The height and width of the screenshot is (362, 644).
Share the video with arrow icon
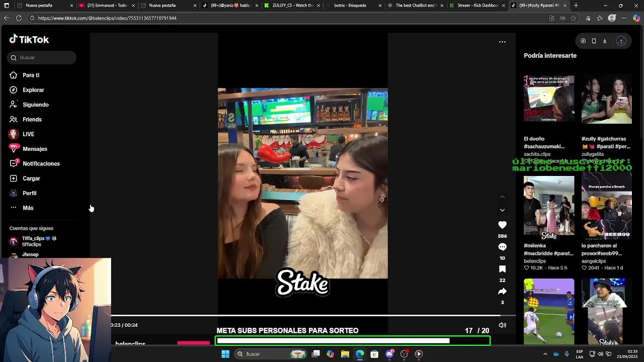[x=502, y=291]
